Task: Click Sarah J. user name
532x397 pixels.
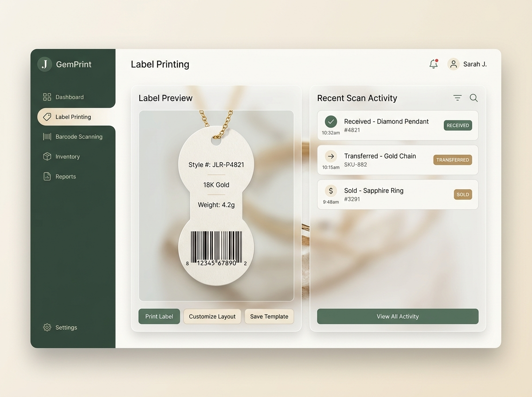Action: pos(475,64)
